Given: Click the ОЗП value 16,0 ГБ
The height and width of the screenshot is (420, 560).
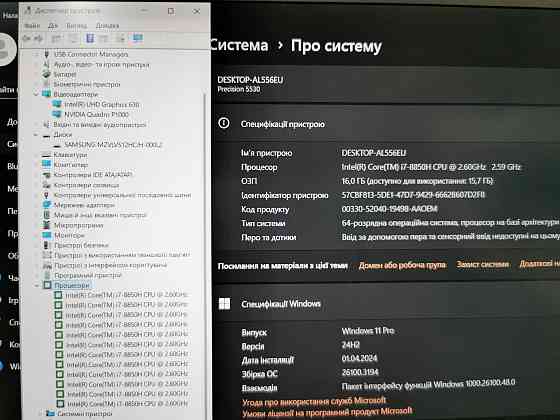Looking at the screenshot, I should pyautogui.click(x=417, y=181).
